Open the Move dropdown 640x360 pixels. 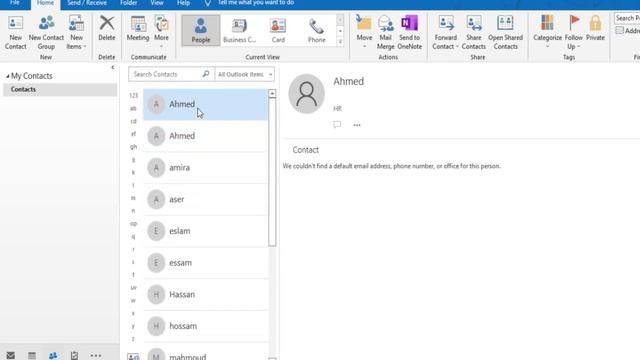pyautogui.click(x=364, y=33)
